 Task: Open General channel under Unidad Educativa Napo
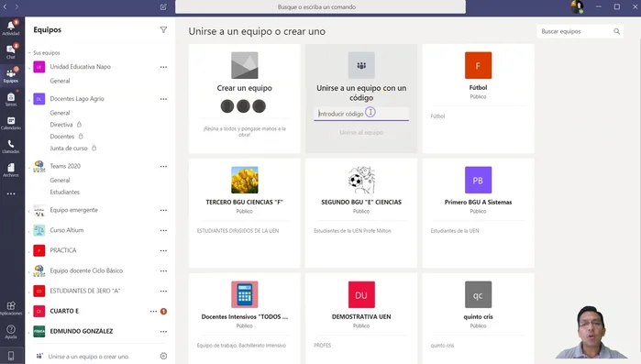60,81
